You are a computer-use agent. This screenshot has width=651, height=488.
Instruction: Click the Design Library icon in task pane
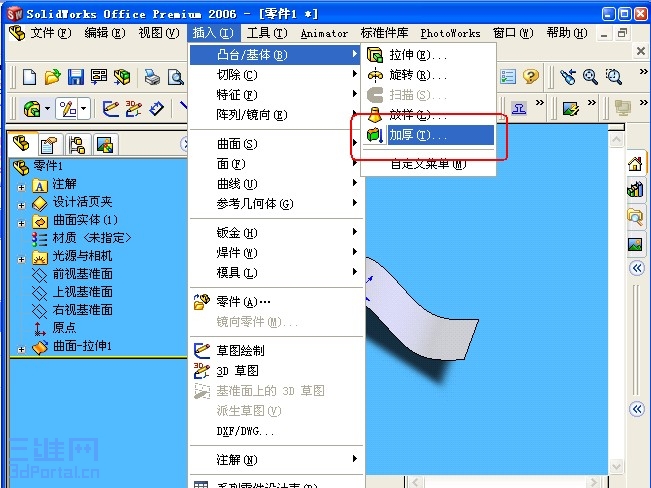pos(635,189)
